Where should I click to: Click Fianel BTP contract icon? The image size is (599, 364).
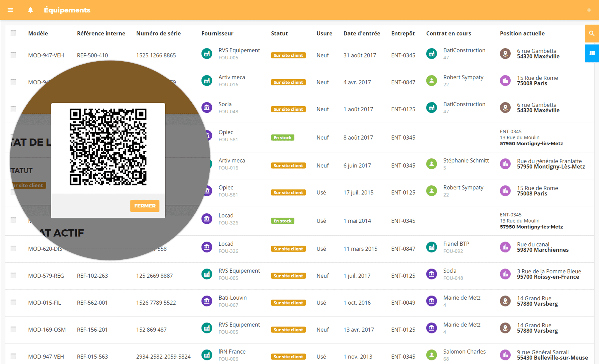[431, 247]
